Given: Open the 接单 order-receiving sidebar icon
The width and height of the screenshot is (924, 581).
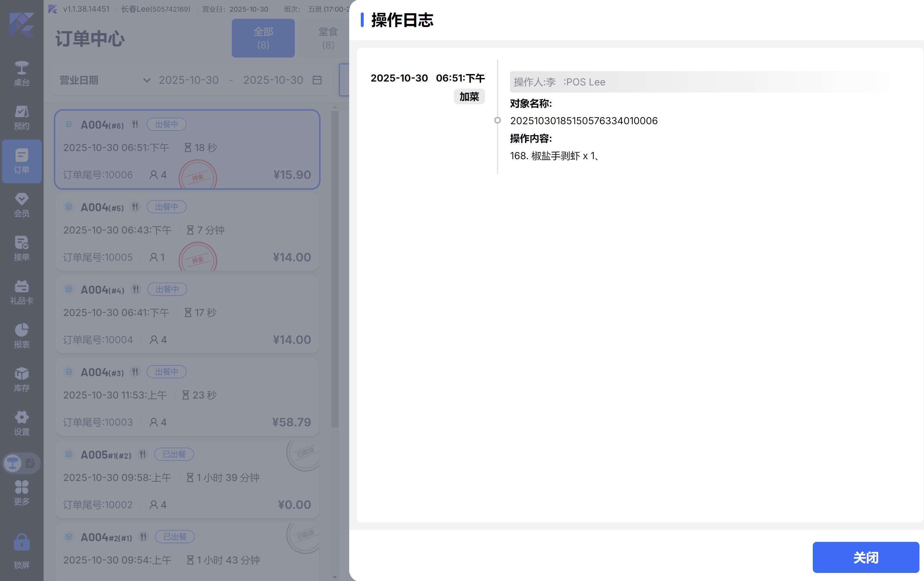Looking at the screenshot, I should coord(21,248).
